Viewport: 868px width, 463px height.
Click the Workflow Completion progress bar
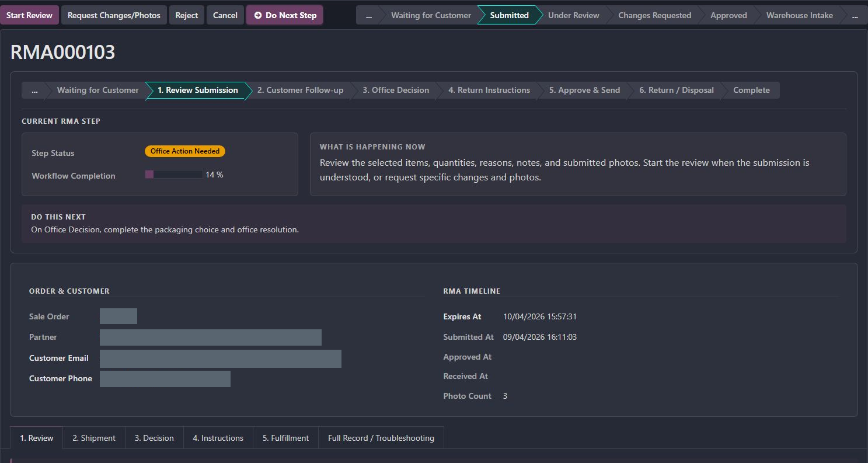(174, 175)
